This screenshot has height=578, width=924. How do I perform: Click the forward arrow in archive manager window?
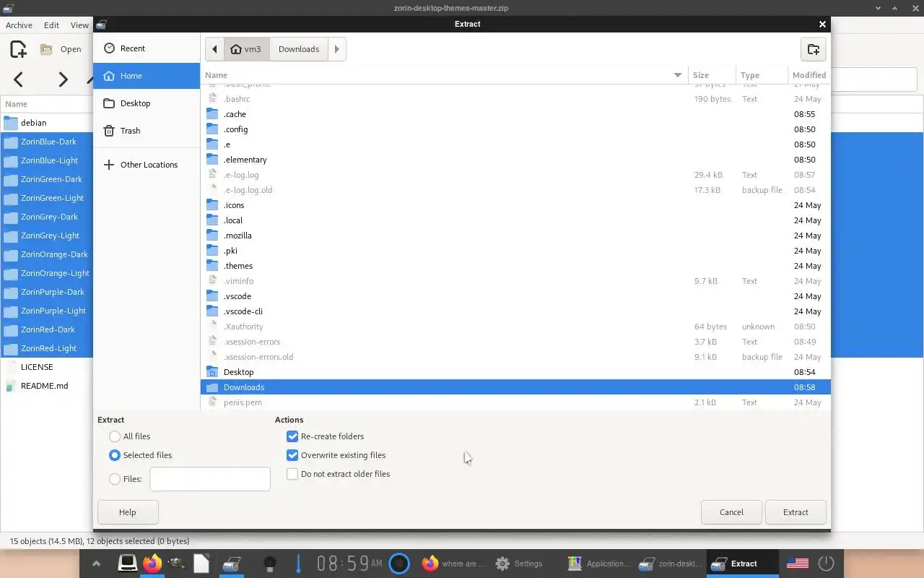(x=63, y=79)
